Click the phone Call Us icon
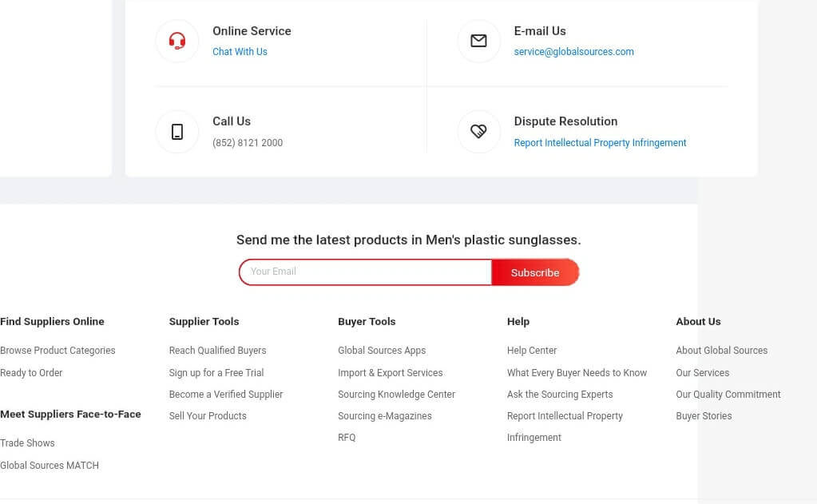The height and width of the screenshot is (504, 817). pyautogui.click(x=177, y=131)
